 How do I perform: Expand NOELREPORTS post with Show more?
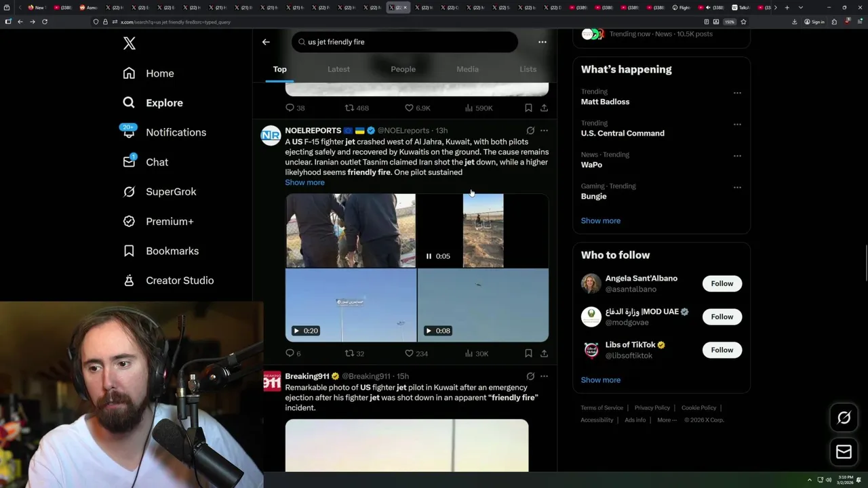pos(304,182)
